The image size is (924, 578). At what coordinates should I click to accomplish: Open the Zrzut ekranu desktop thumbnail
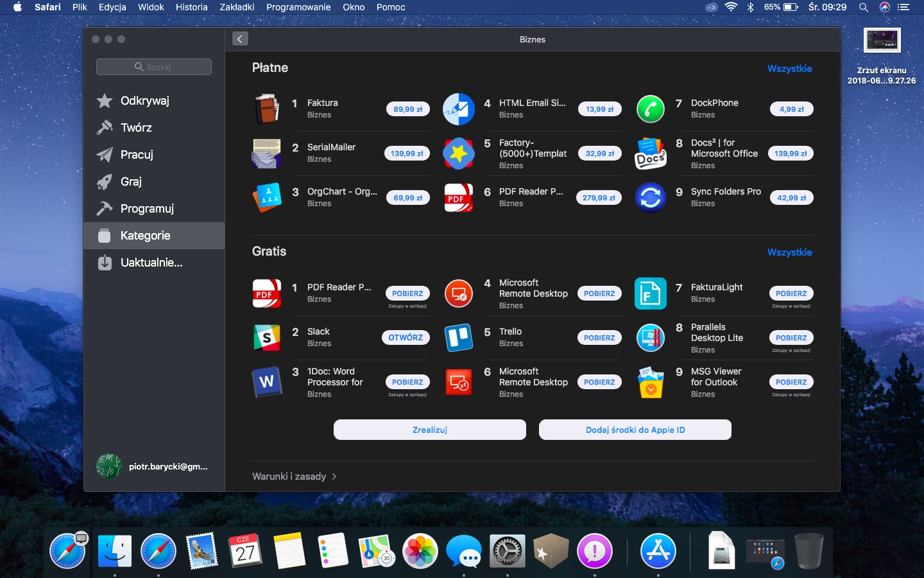[x=882, y=40]
